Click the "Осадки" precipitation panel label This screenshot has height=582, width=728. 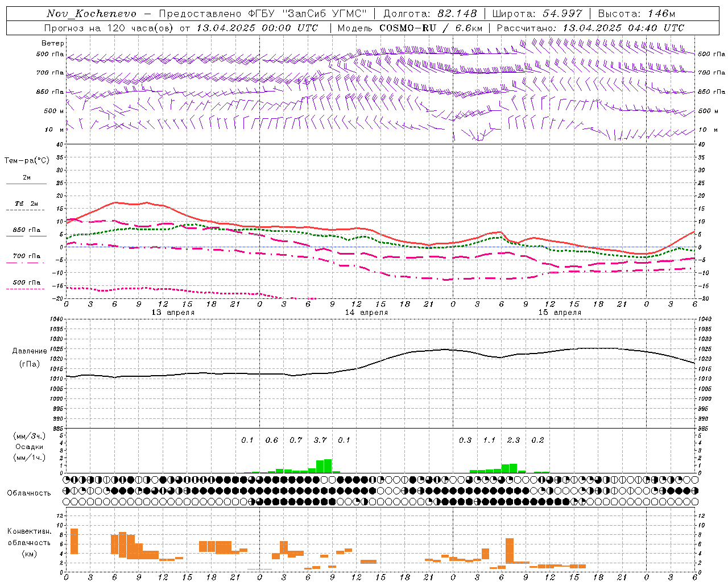click(x=30, y=447)
